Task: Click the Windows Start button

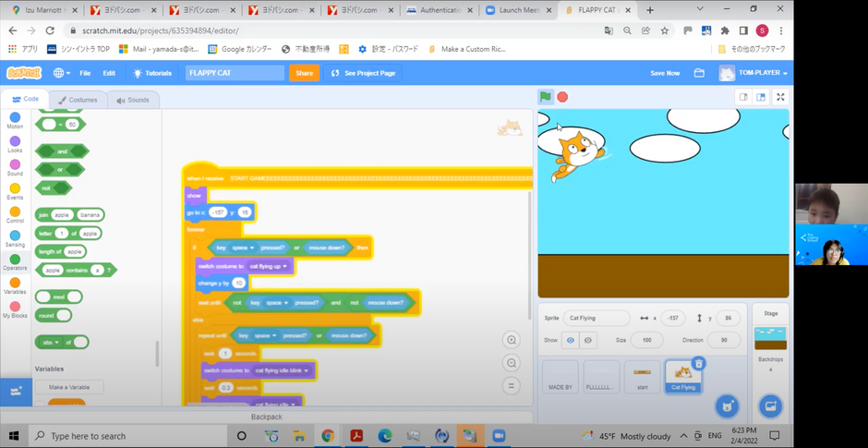Action: [x=13, y=436]
